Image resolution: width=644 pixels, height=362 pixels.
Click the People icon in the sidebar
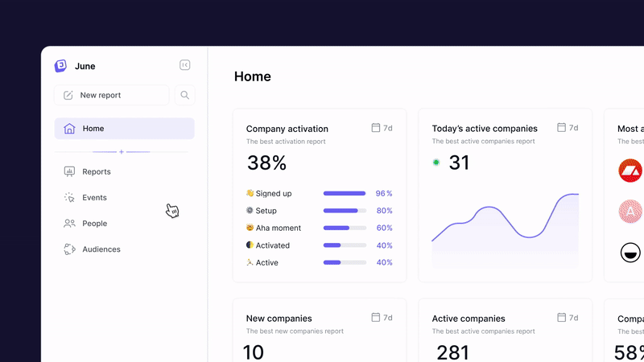[69, 224]
